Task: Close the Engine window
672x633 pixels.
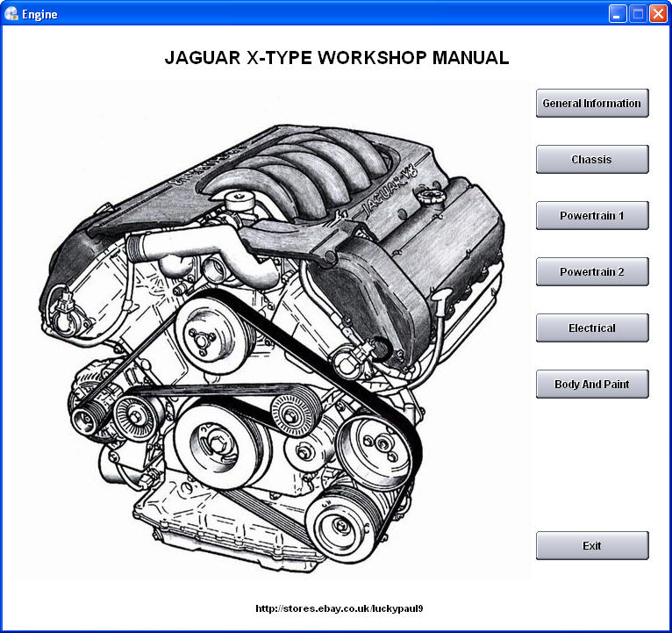Action: pyautogui.click(x=658, y=14)
